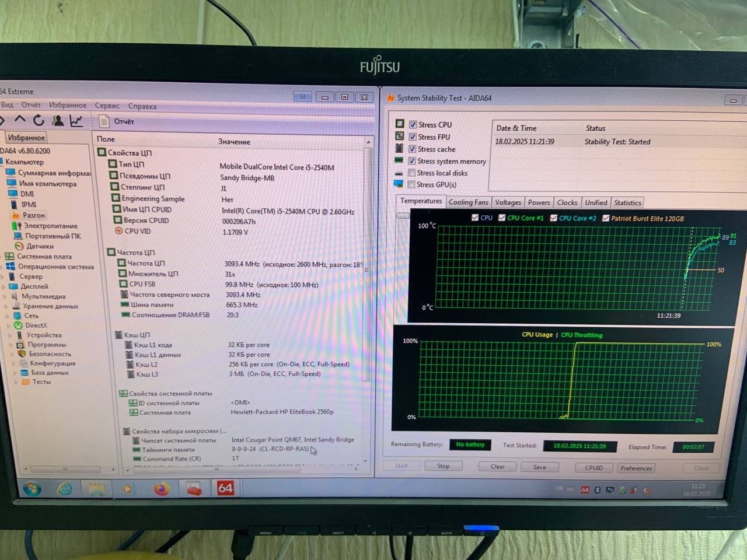The width and height of the screenshot is (747, 560).
Task: Expand the Тесты tree node
Action: pyautogui.click(x=16, y=382)
